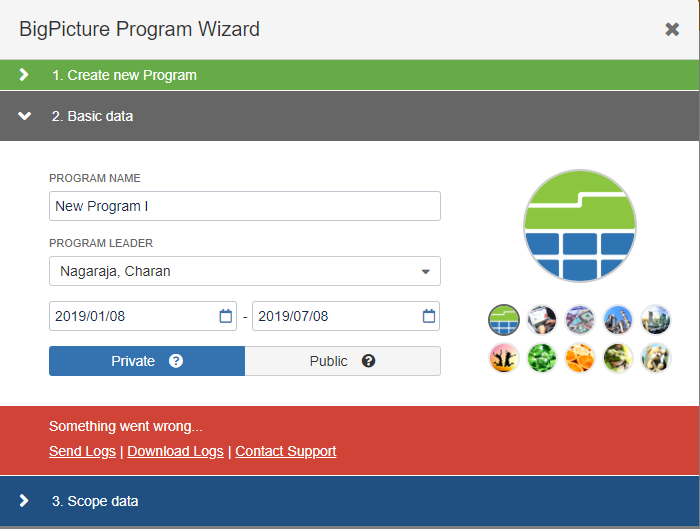The image size is (700, 529).
Task: Click the Download Logs link
Action: (175, 451)
